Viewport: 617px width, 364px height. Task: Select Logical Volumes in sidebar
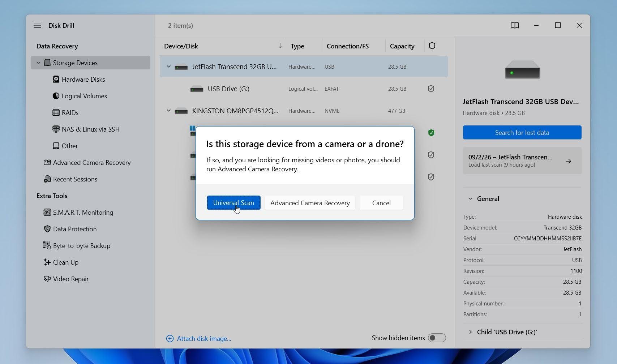(84, 96)
